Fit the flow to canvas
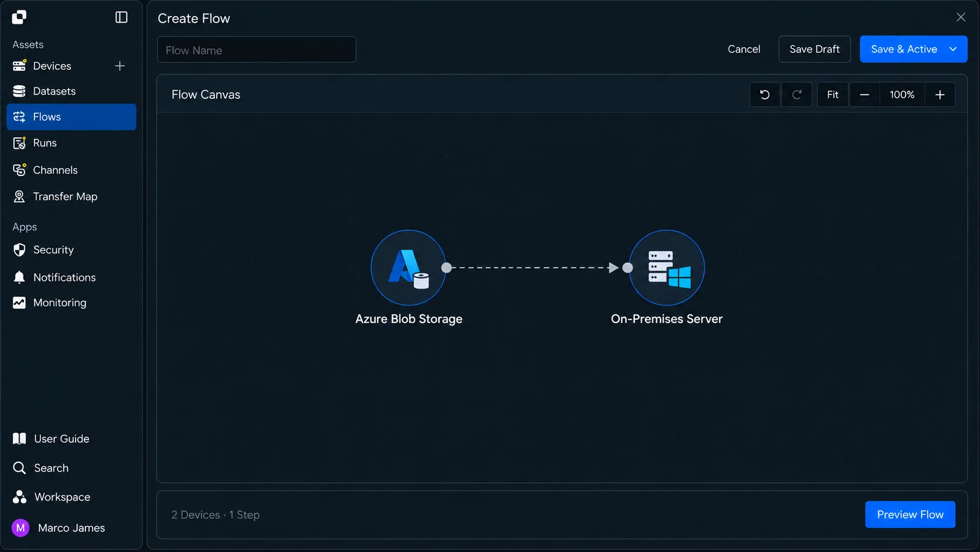This screenshot has width=980, height=552. point(832,94)
